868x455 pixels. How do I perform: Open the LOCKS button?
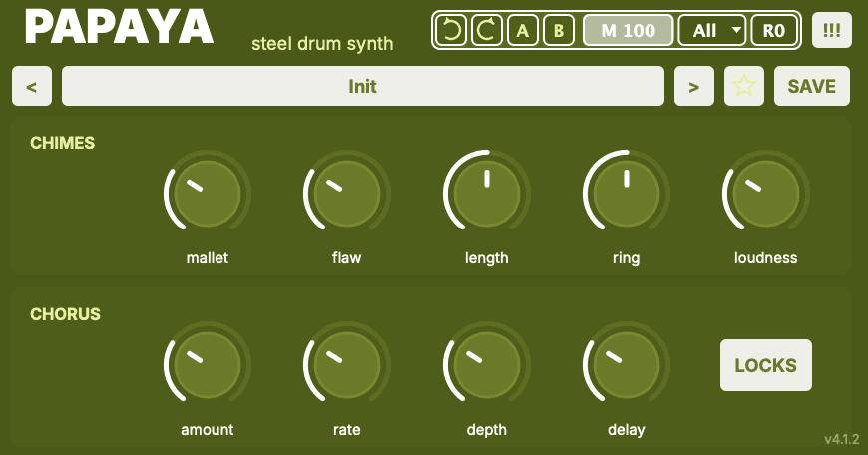pyautogui.click(x=766, y=365)
